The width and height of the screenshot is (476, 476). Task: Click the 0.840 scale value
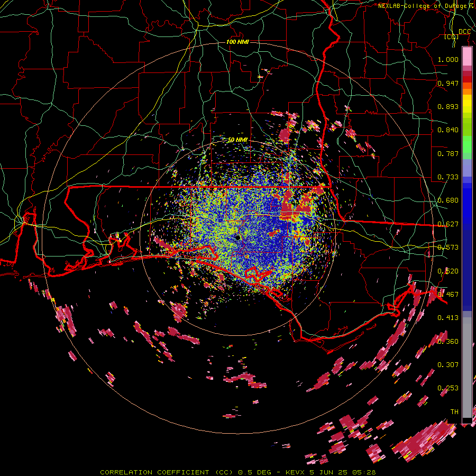click(448, 130)
